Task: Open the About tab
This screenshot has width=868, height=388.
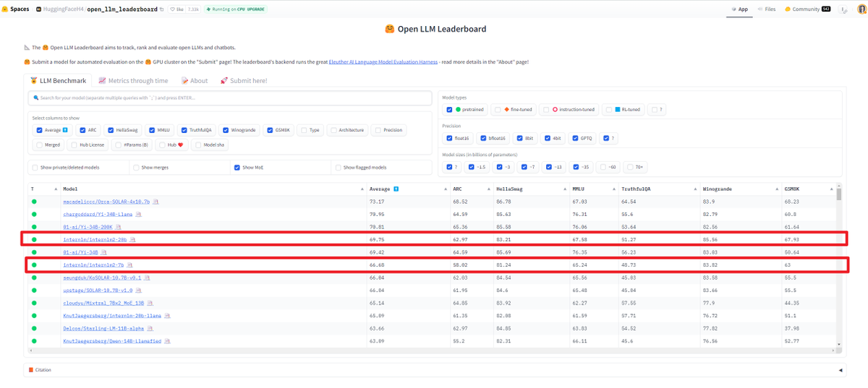Action: [x=195, y=81]
